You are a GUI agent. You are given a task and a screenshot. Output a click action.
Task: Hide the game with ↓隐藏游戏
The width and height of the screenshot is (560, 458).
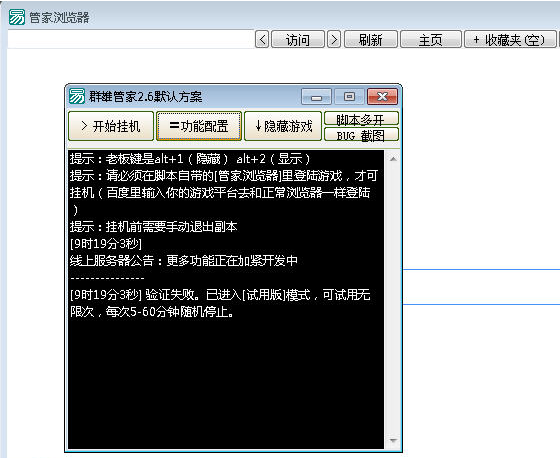283,126
